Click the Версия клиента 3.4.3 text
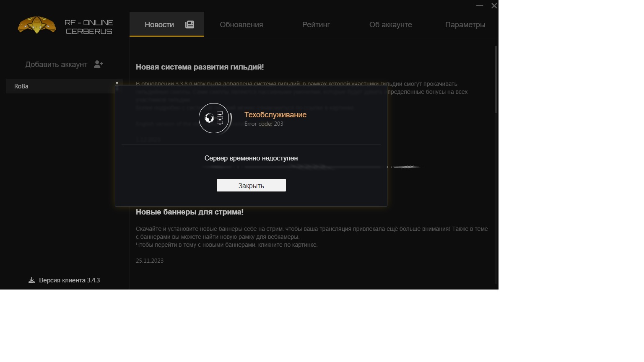This screenshot has height=362, width=644. (70, 280)
